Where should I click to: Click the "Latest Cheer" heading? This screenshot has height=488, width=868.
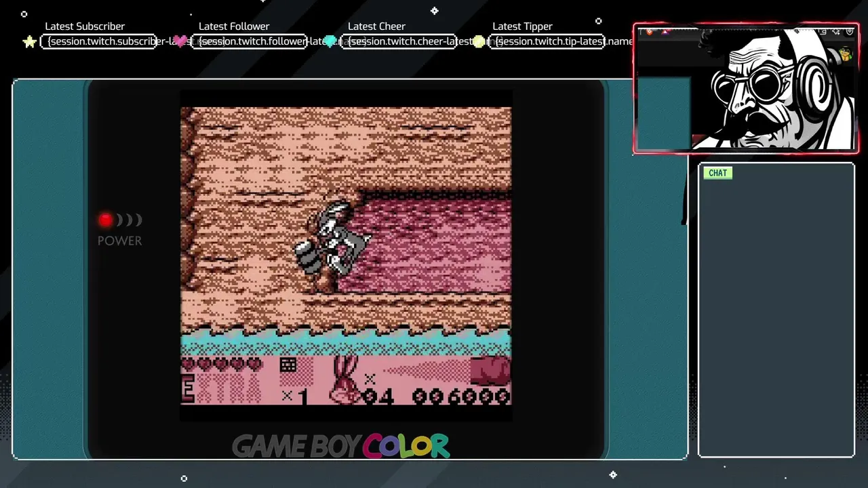pyautogui.click(x=376, y=26)
